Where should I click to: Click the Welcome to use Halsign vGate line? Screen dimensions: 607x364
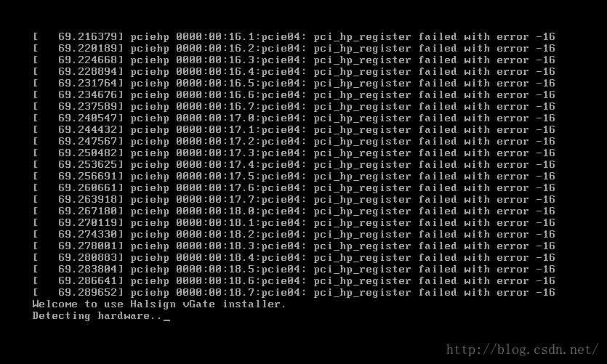click(x=159, y=304)
